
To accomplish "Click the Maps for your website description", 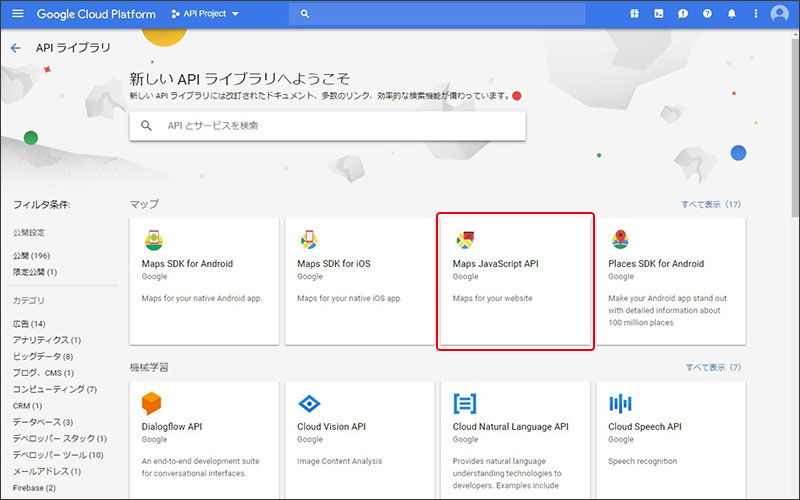I will click(x=492, y=298).
